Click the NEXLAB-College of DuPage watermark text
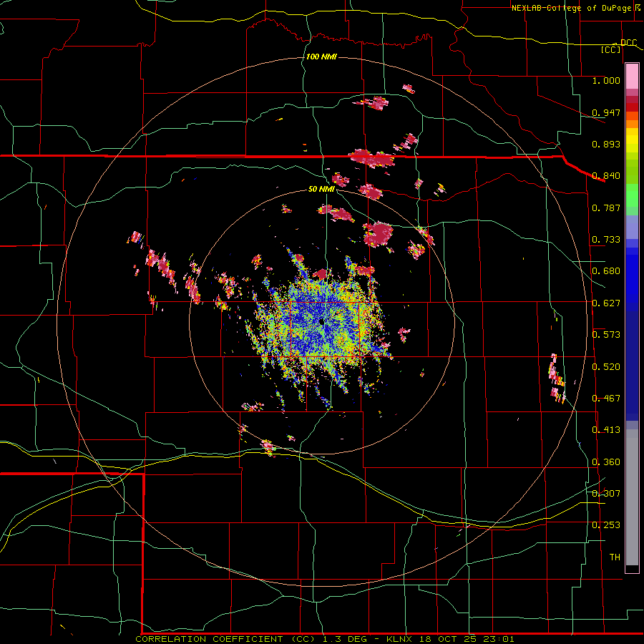Image resolution: width=644 pixels, height=644 pixels. point(573,8)
